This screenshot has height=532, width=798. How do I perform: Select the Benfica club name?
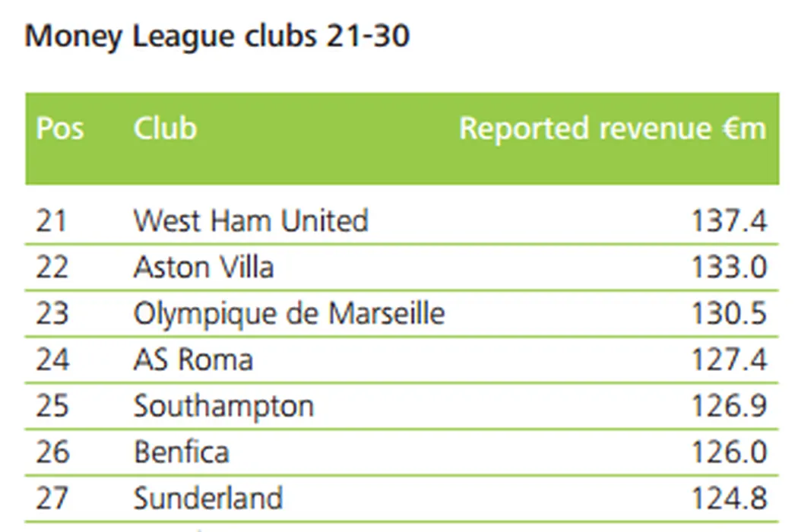tap(181, 453)
